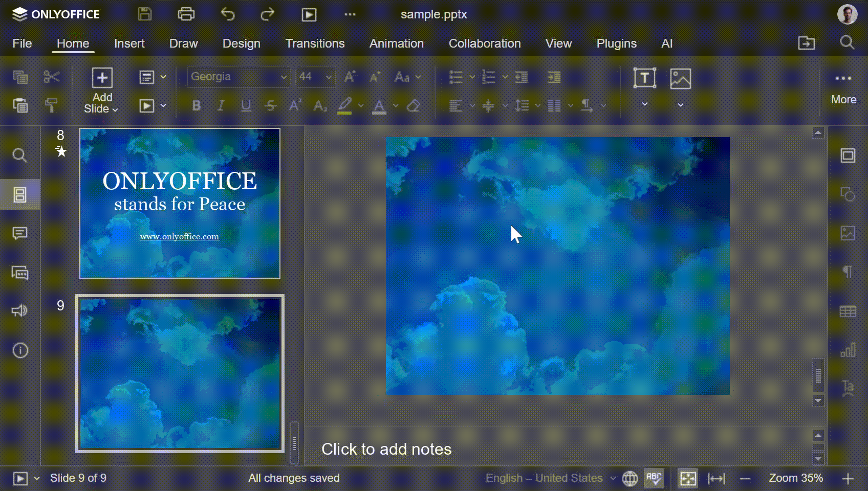Toggle Superscript formatting
This screenshot has height=491, width=868.
coord(295,106)
